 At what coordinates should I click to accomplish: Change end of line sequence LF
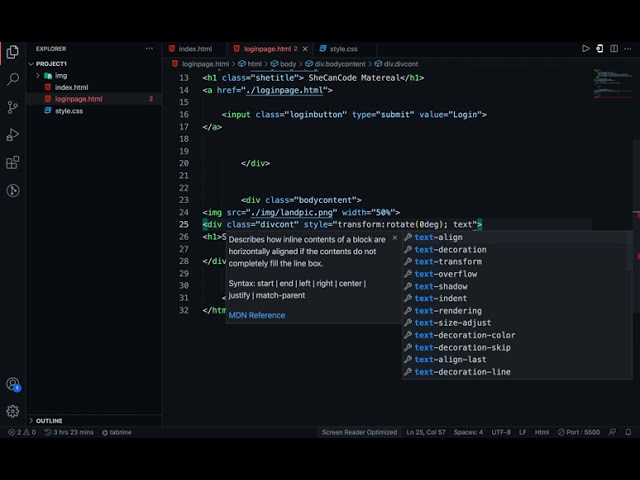(522, 432)
